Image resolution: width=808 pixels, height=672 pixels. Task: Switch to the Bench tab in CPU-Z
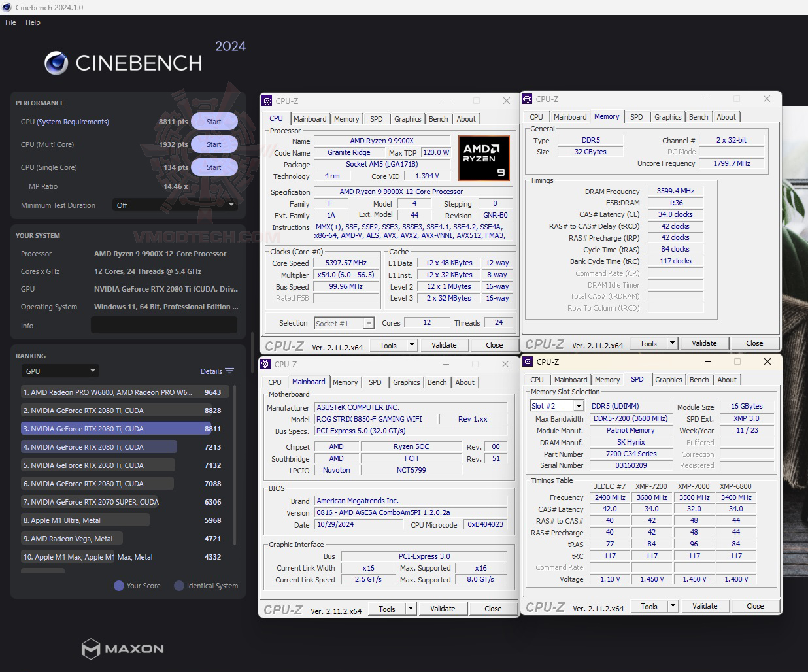[439, 118]
